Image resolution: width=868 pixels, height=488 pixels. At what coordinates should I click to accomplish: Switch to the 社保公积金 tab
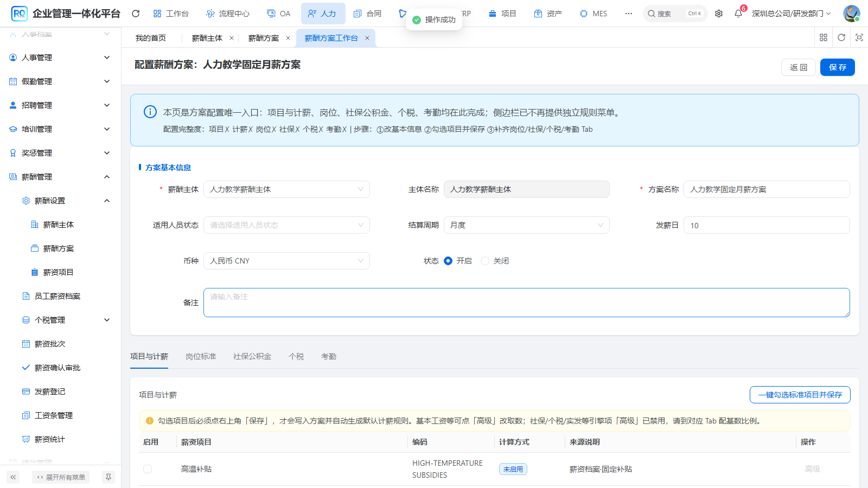point(252,356)
